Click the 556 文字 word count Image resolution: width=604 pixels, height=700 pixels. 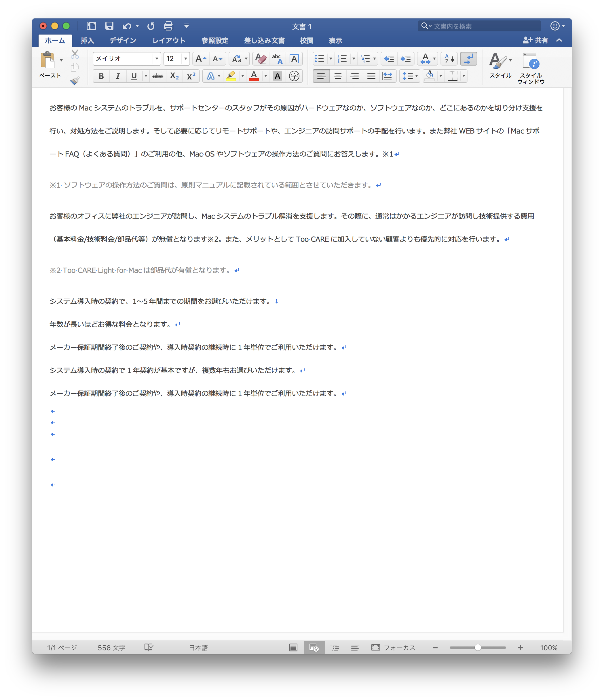tap(111, 647)
